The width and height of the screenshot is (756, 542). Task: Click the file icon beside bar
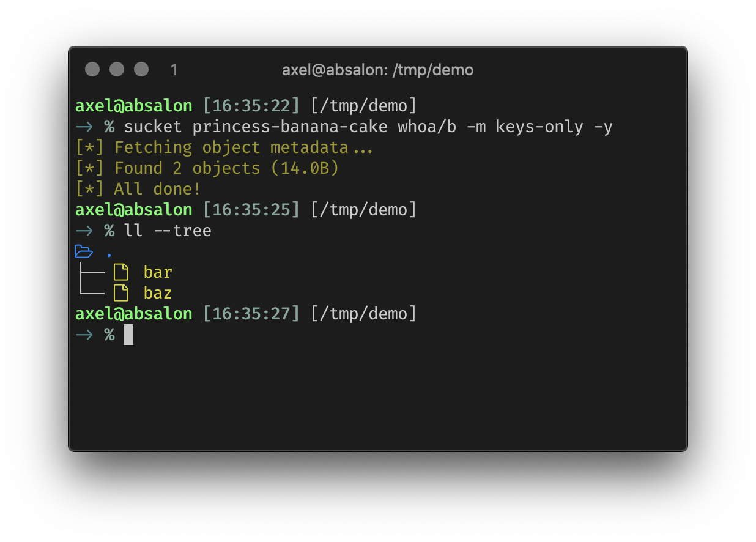121,272
